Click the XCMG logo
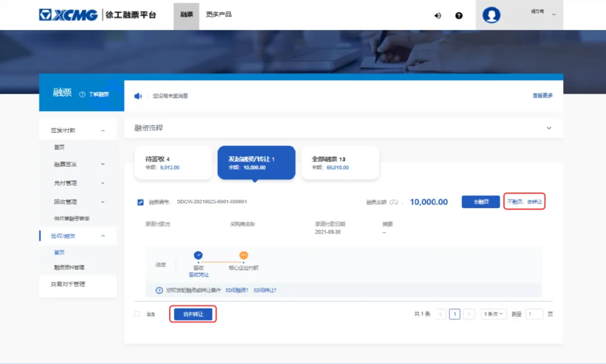 tap(68, 15)
